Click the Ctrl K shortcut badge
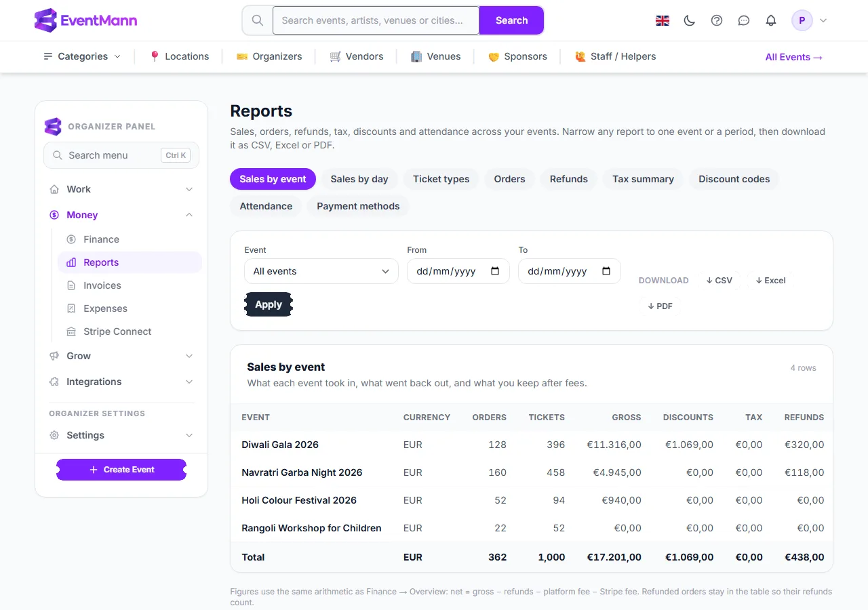 coord(176,155)
